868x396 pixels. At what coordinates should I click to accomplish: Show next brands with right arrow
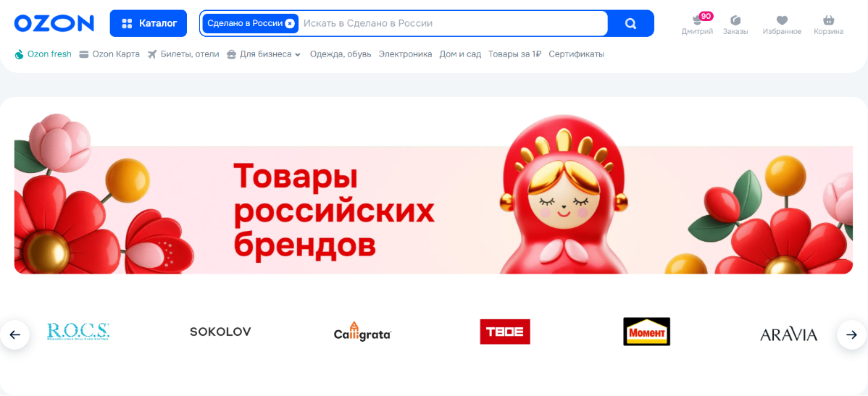click(x=852, y=334)
